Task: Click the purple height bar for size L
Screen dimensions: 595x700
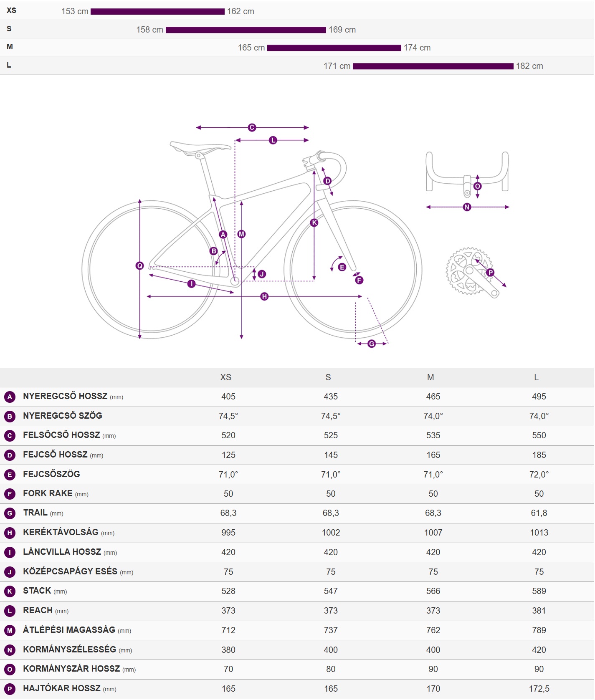Action: [x=433, y=66]
